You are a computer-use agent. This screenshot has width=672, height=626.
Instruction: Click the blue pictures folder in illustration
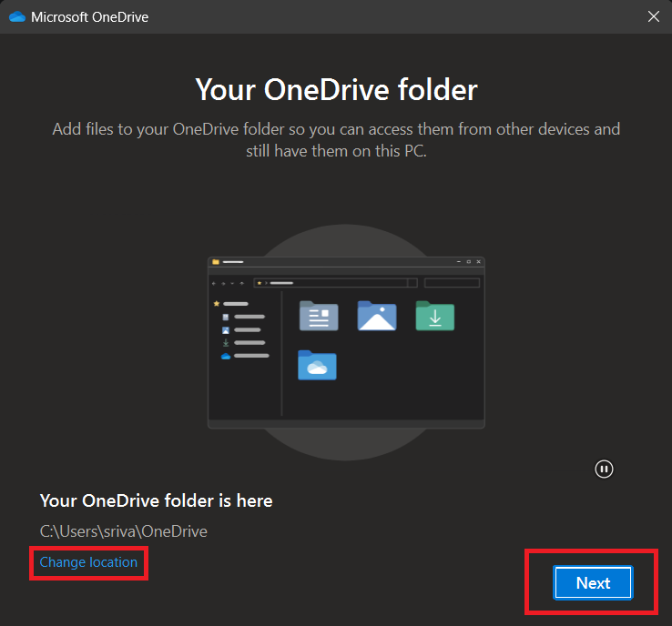[x=377, y=316]
